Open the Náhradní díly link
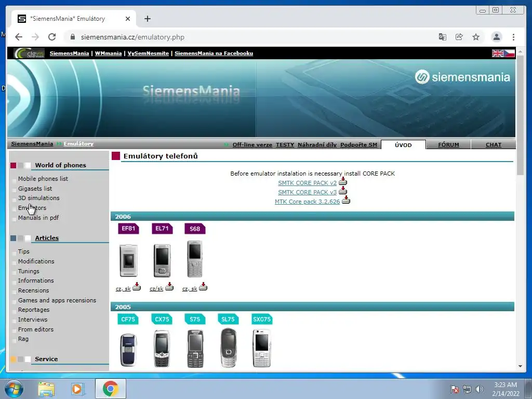The width and height of the screenshot is (532, 399). pyautogui.click(x=317, y=145)
